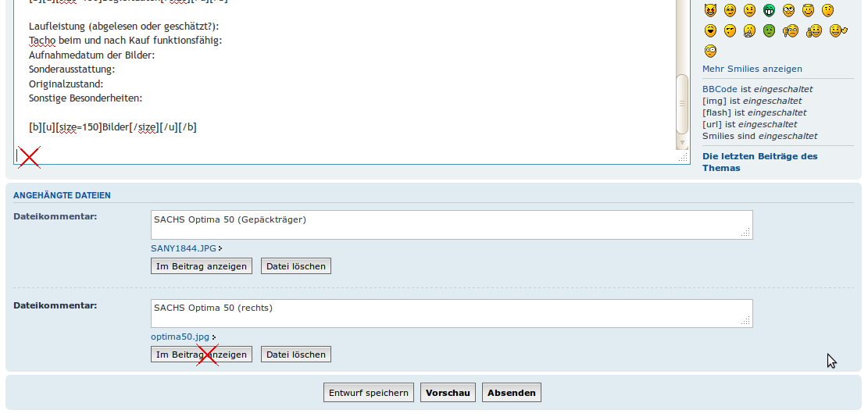This screenshot has height=417, width=868.
Task: Open attached file SANY1844.JPG
Action: [184, 248]
